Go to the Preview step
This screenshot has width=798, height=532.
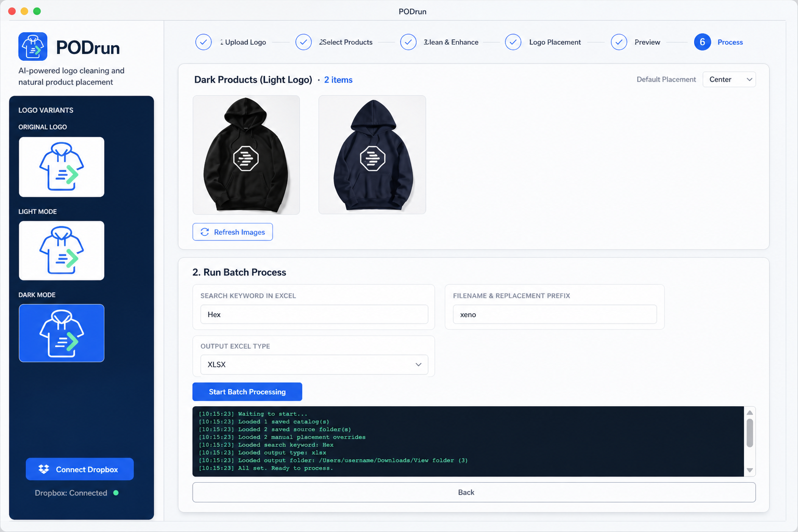point(647,42)
